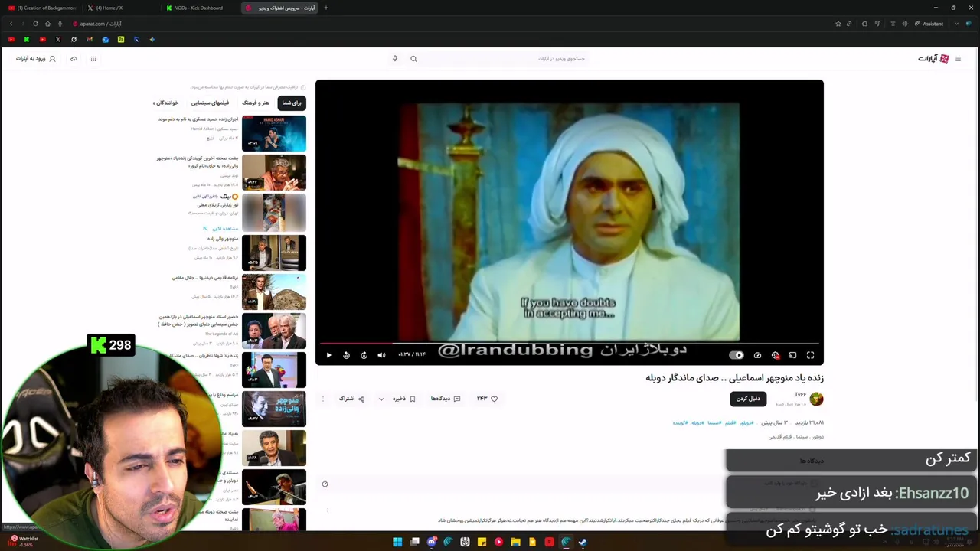The image size is (980, 551).
Task: Expand the save options chevron
Action: [x=381, y=399]
